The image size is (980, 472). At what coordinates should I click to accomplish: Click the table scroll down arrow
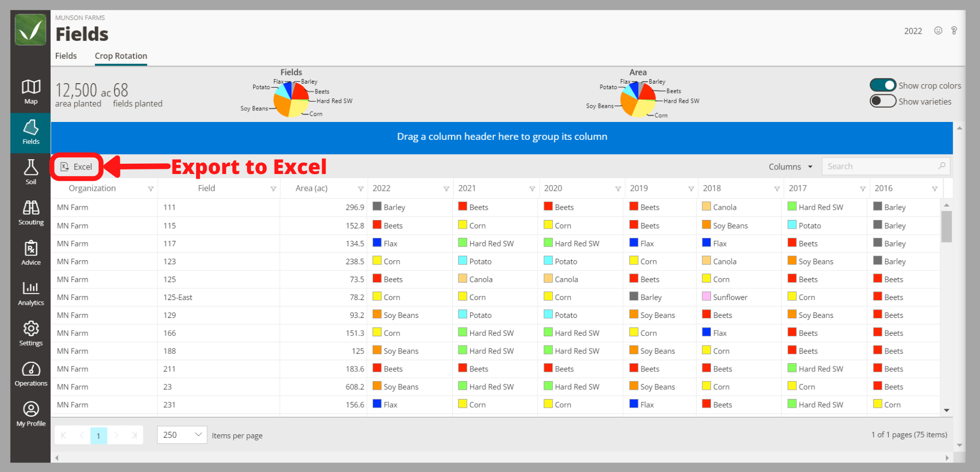(946, 410)
